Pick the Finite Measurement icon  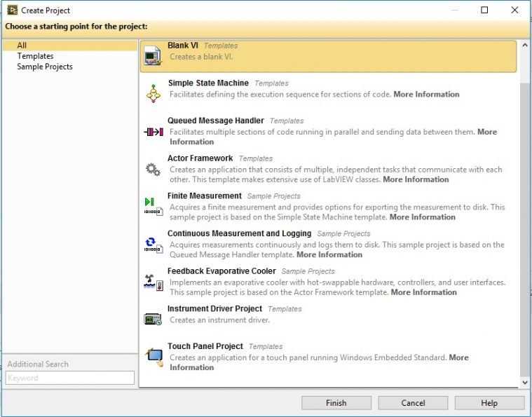(153, 207)
